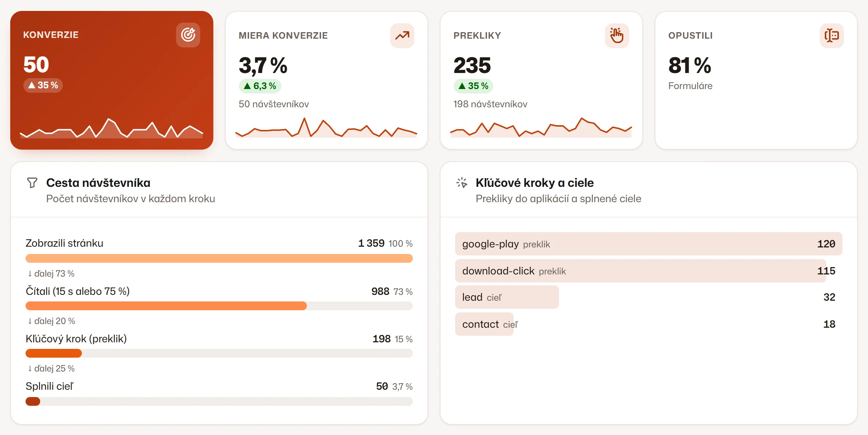Select the google-play preklik row
This screenshot has width=868, height=435.
tap(649, 244)
